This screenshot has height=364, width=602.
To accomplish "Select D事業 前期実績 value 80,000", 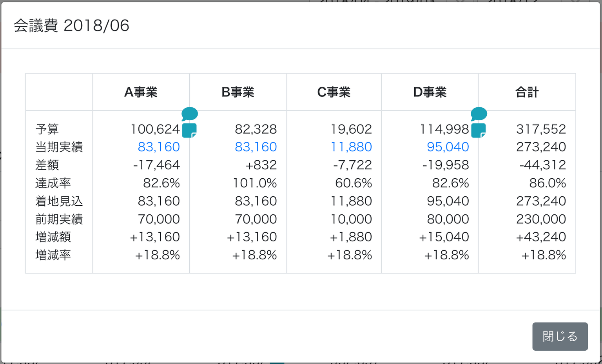I will point(448,219).
